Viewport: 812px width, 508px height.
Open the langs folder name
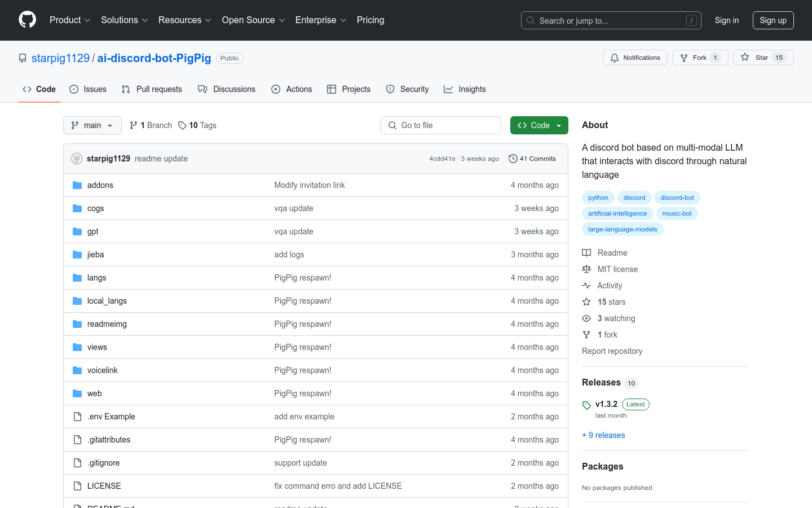[97, 278]
